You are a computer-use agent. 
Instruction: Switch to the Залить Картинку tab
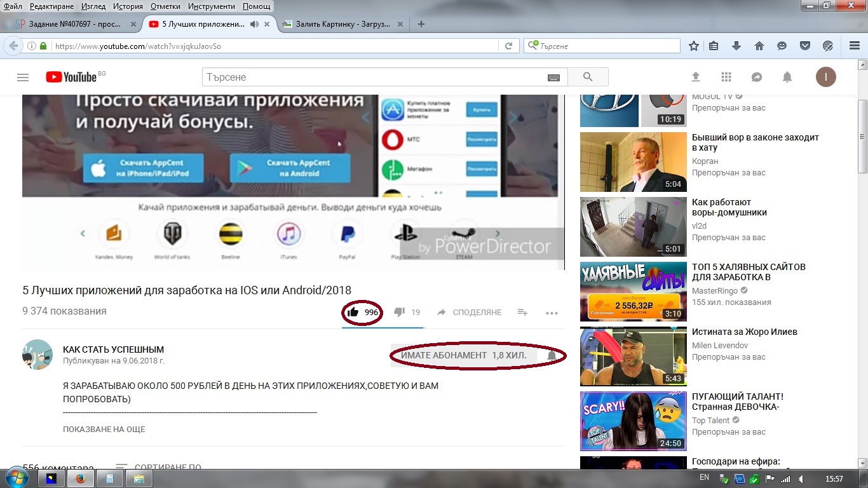click(343, 24)
